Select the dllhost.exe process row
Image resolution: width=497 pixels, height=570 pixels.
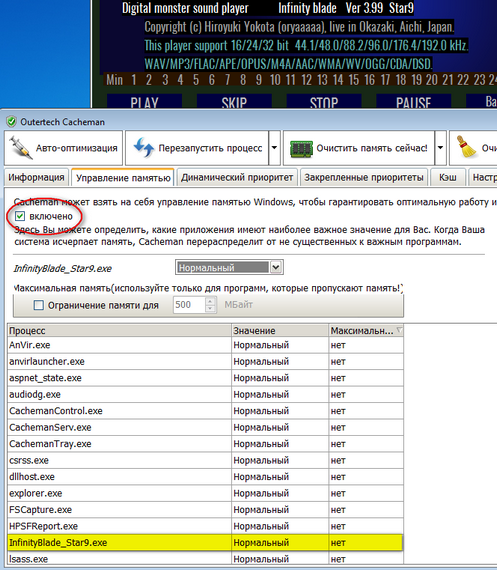click(205, 477)
